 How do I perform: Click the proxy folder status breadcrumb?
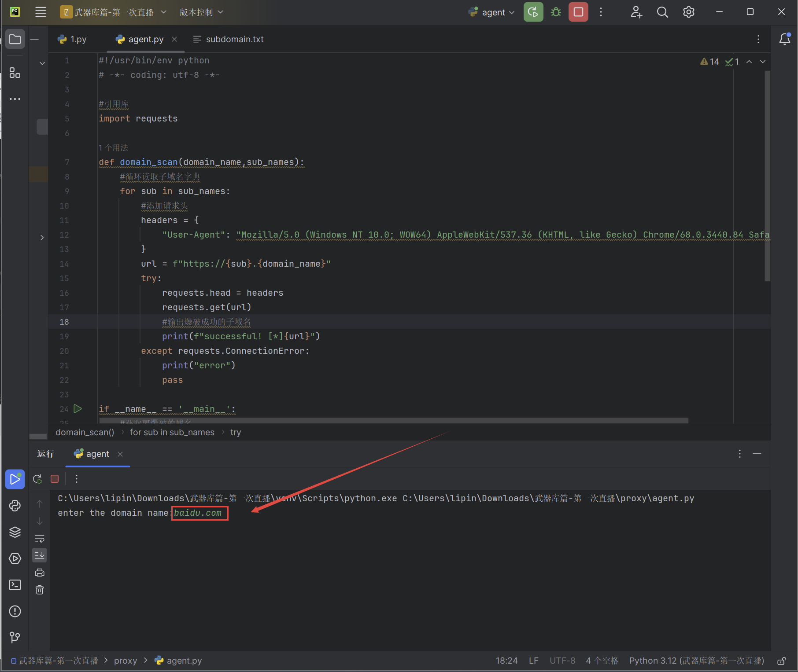(x=126, y=661)
